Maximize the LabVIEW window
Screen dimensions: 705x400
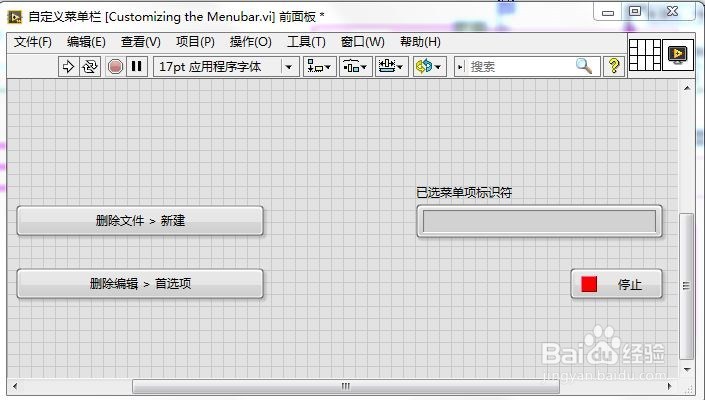[635, 12]
